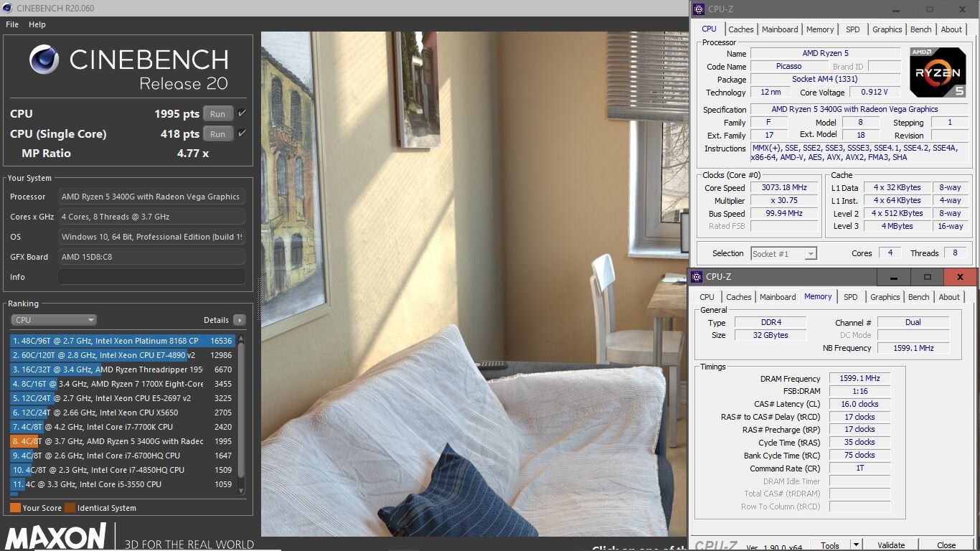The image size is (980, 551).
Task: Run the CPU Single Core benchmark
Action: [x=218, y=133]
